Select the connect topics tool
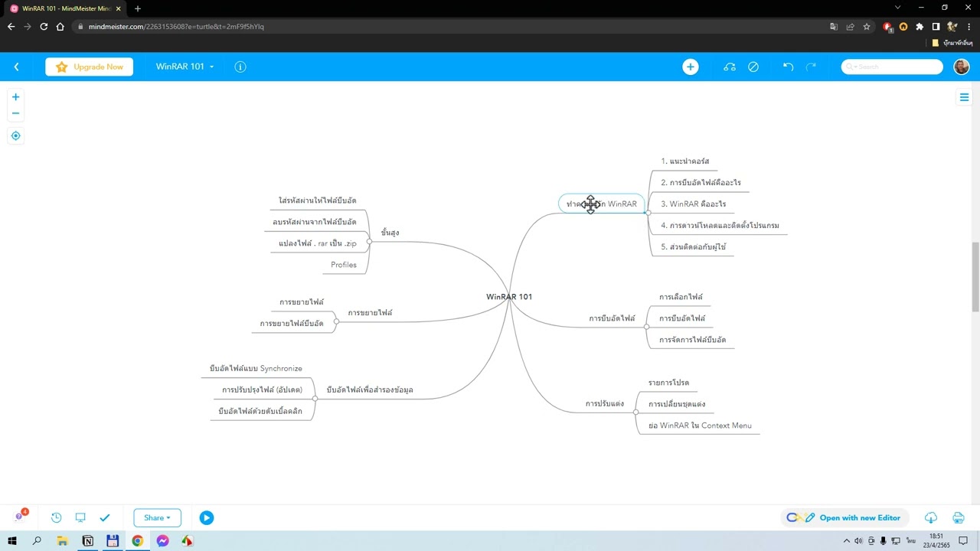Screen dimensions: 980x551 730,67
